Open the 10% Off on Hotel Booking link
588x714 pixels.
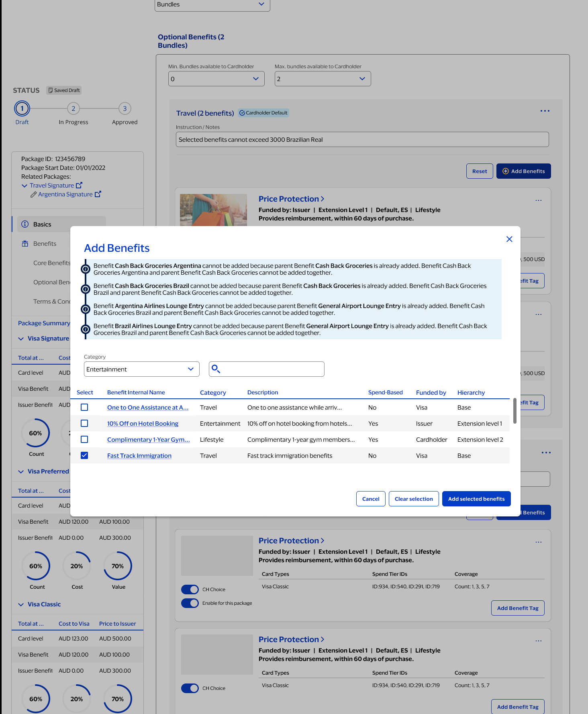coord(143,423)
